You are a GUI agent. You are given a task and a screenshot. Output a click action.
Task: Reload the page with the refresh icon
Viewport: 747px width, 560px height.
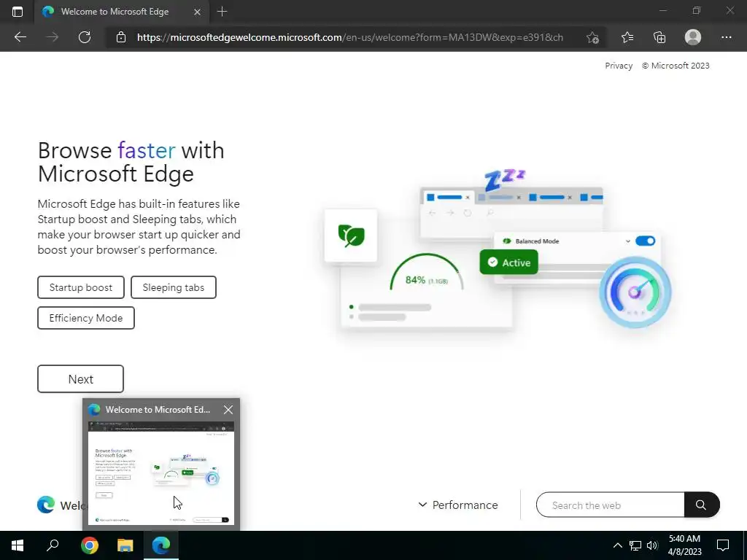click(x=85, y=37)
